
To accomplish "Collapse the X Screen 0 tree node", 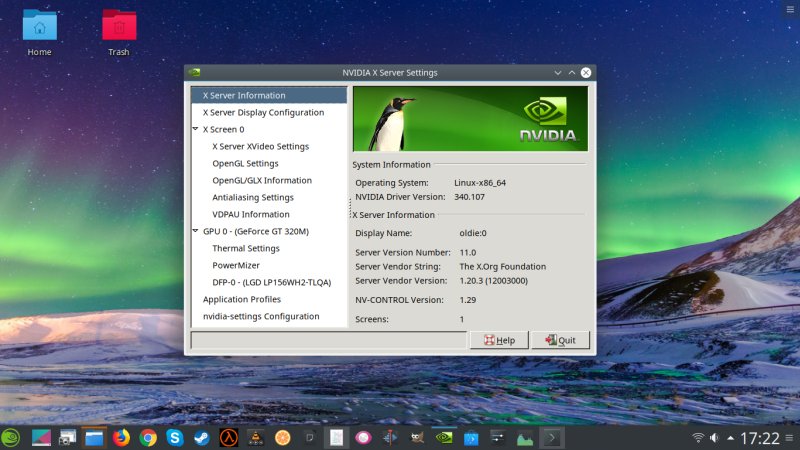I will [x=195, y=129].
